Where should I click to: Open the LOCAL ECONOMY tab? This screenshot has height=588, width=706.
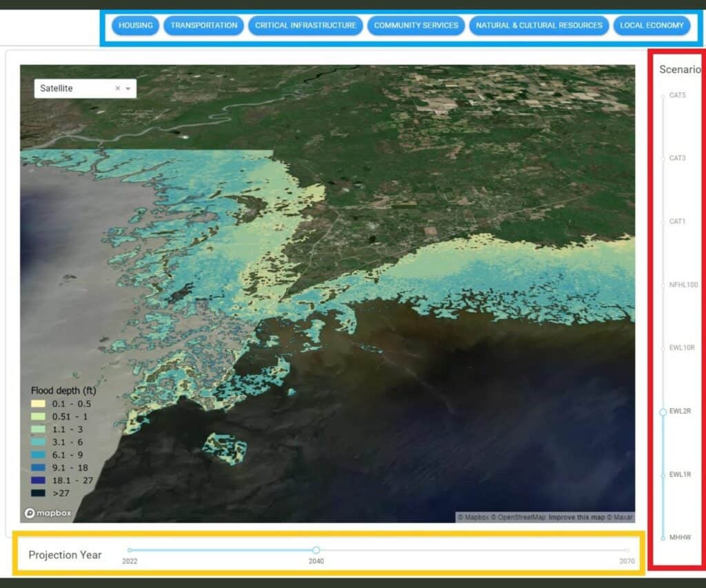(652, 26)
